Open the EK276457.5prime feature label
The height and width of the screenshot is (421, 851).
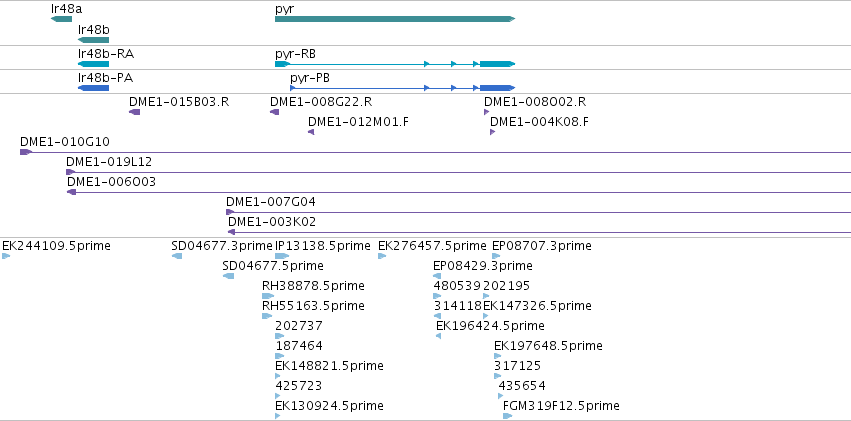click(x=432, y=246)
